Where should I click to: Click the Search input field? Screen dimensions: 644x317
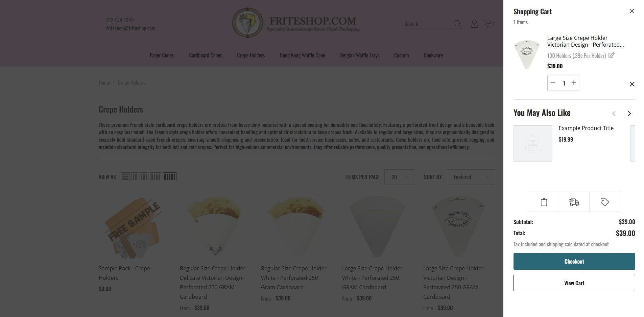(428, 24)
